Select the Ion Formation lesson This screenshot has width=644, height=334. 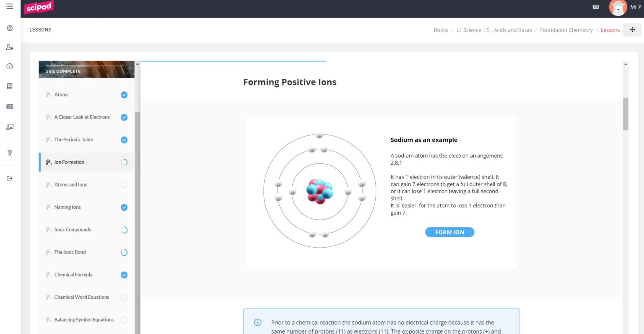[69, 162]
